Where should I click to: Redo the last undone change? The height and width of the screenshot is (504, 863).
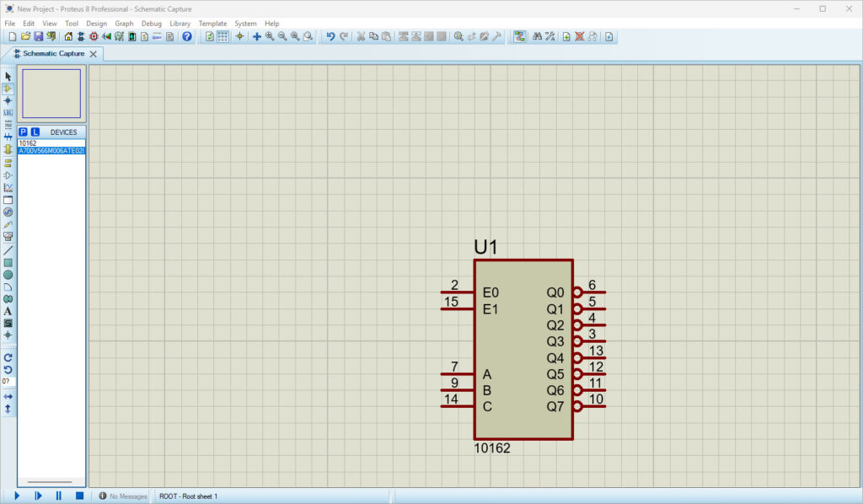[x=344, y=37]
